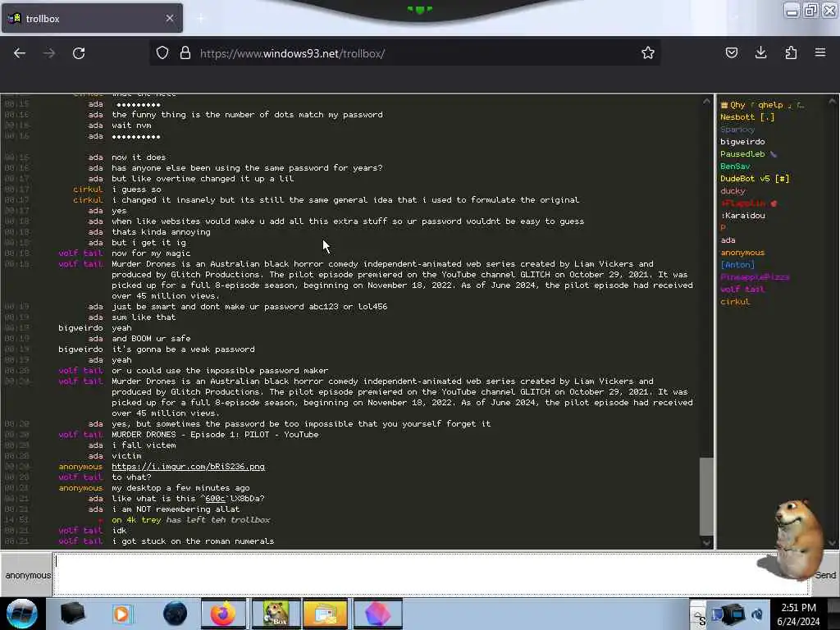The image size is (840, 630).
Task: Click the anonymous nickname button
Action: click(x=27, y=575)
